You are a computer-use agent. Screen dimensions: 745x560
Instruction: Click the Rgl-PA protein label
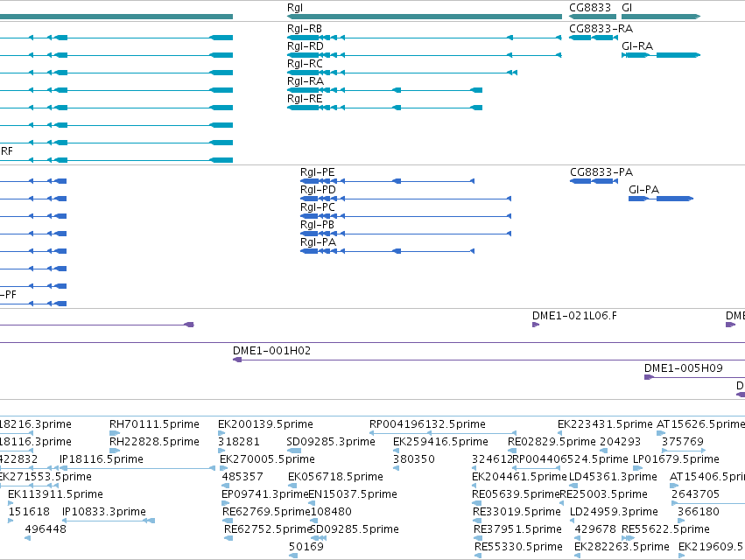(318, 242)
